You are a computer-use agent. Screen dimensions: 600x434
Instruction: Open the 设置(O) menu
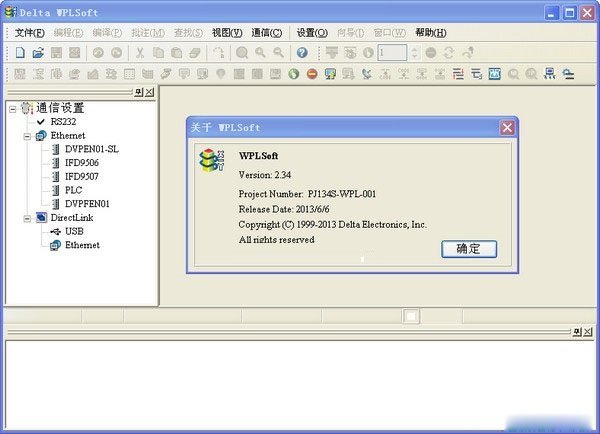click(313, 32)
